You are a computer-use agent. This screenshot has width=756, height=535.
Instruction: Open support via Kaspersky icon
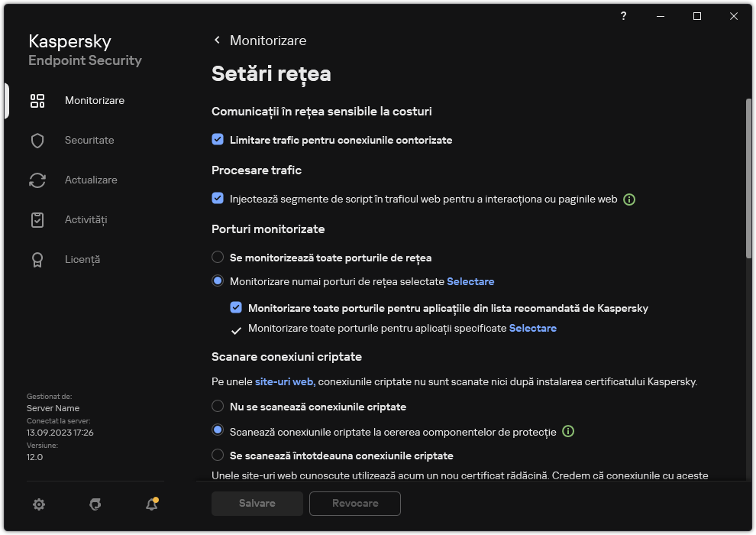pyautogui.click(x=95, y=504)
